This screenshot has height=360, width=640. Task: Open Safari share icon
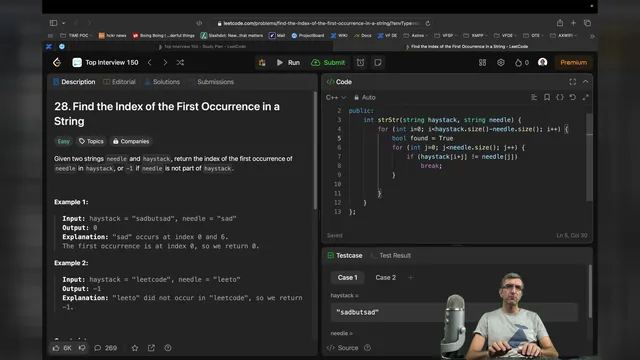pos(560,23)
